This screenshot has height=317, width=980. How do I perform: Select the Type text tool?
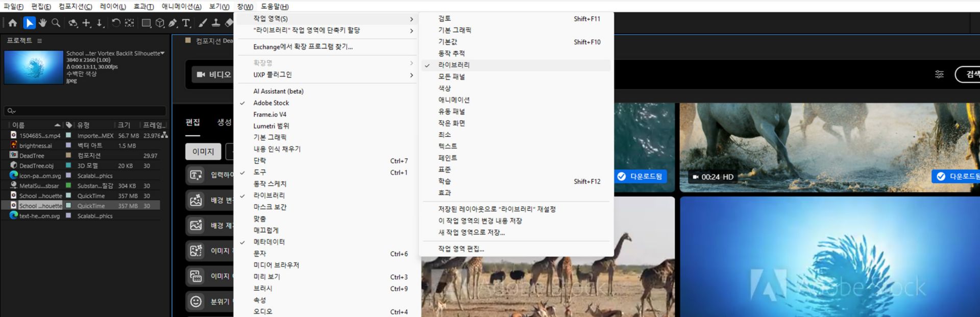tap(186, 23)
